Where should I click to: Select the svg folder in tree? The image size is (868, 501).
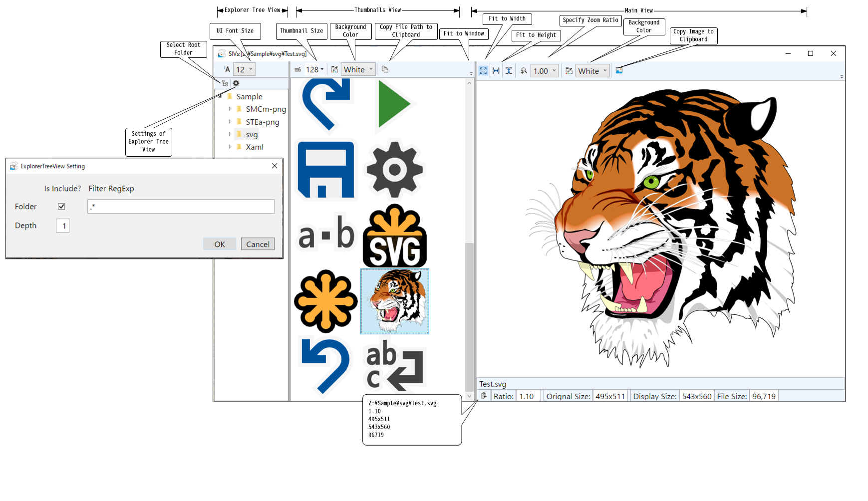pyautogui.click(x=252, y=134)
